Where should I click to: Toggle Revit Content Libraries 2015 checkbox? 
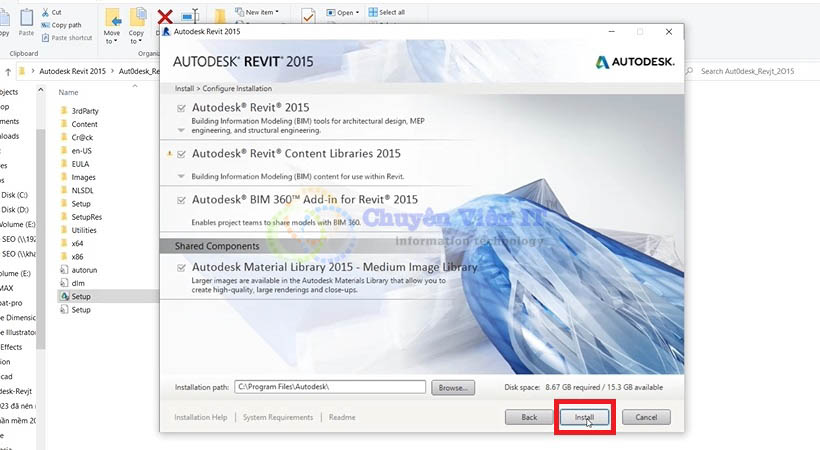pos(181,154)
